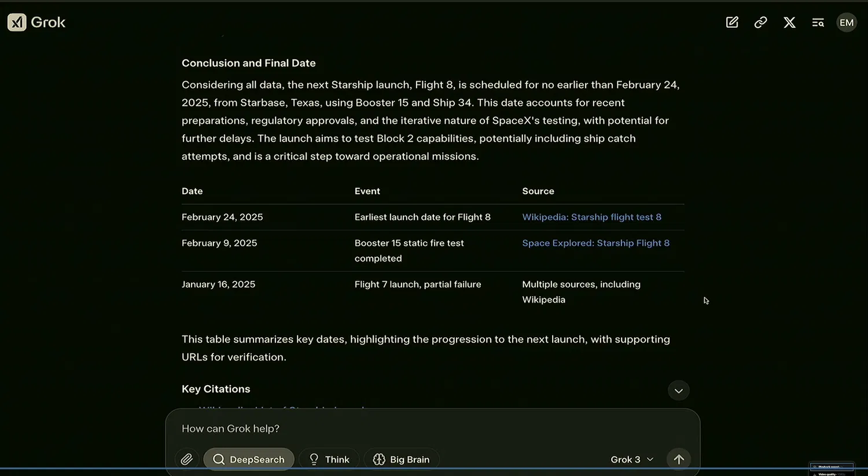Click the 'Date' column header
This screenshot has height=476, width=868.
(x=192, y=191)
